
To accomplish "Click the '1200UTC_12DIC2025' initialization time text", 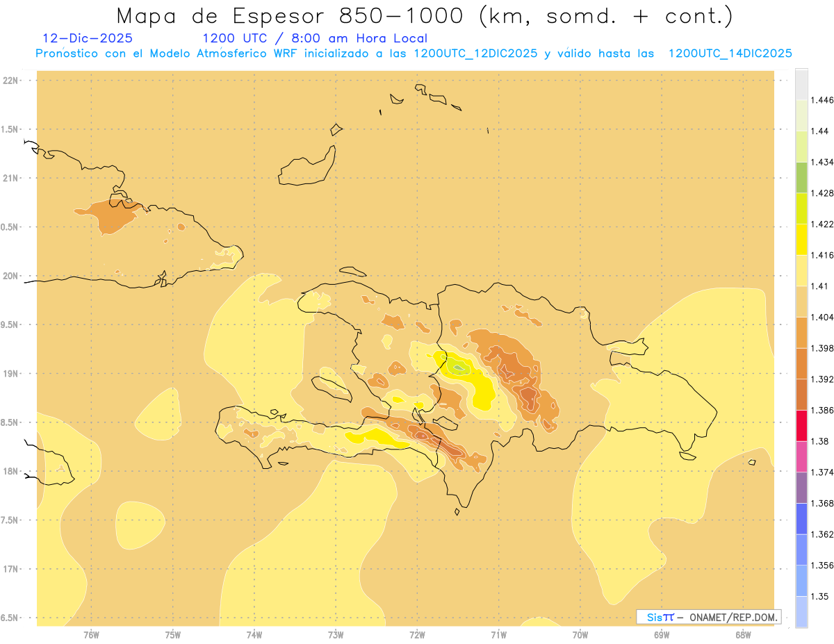I will pos(475,53).
